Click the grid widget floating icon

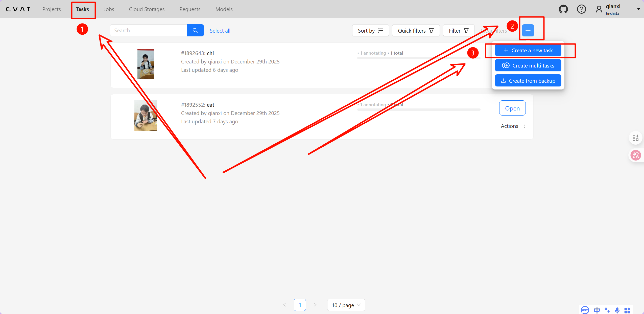635,138
